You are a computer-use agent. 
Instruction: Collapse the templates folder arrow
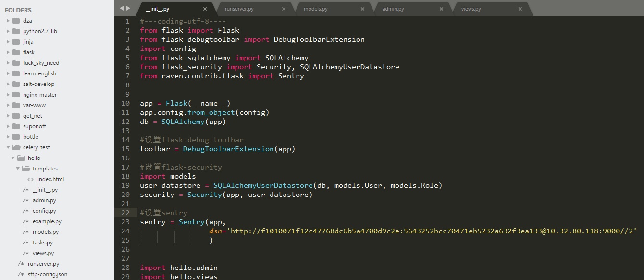(18, 169)
